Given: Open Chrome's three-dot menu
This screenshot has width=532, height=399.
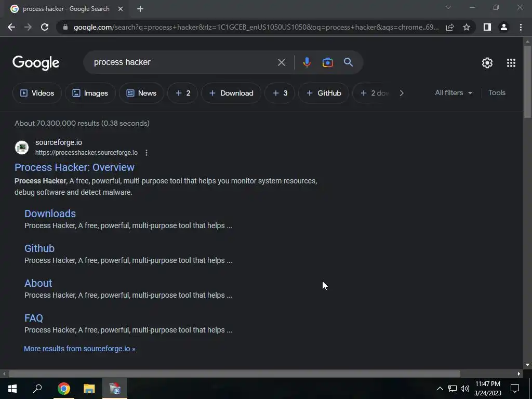Looking at the screenshot, I should (521, 27).
